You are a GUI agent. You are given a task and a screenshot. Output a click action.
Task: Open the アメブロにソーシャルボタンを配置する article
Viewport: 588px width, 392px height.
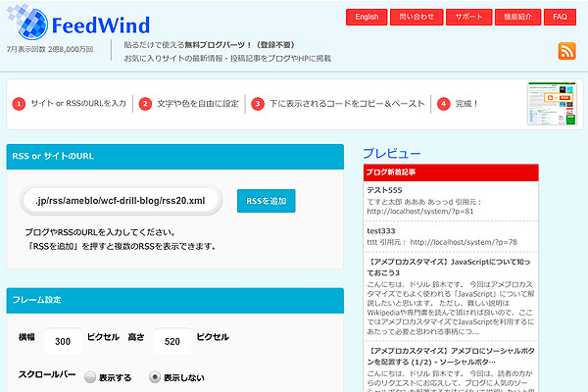click(451, 357)
